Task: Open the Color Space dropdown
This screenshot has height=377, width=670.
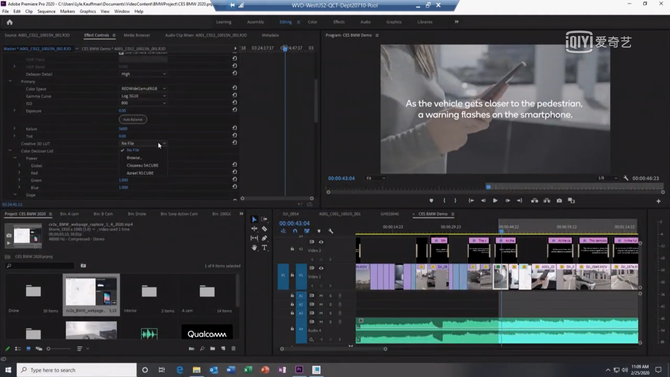Action: pyautogui.click(x=143, y=88)
